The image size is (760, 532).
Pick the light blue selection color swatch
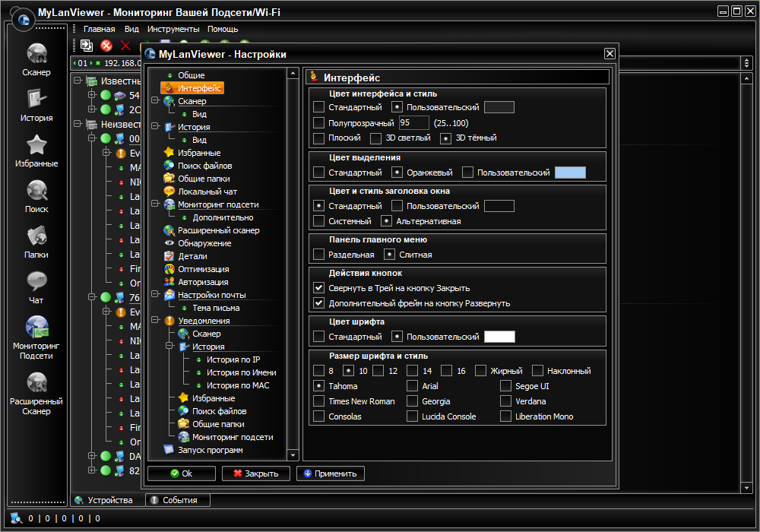(x=570, y=173)
